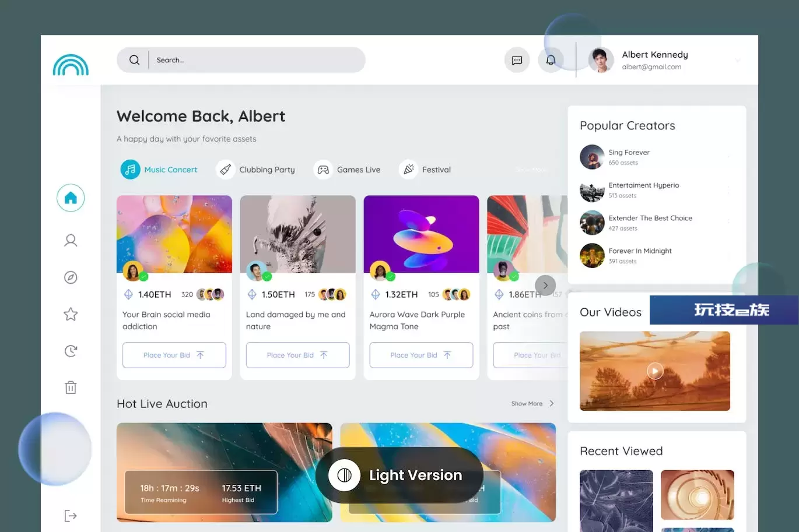Screen dimensions: 799x532
Task: Open the trash bin sidebar icon
Action: click(71, 387)
